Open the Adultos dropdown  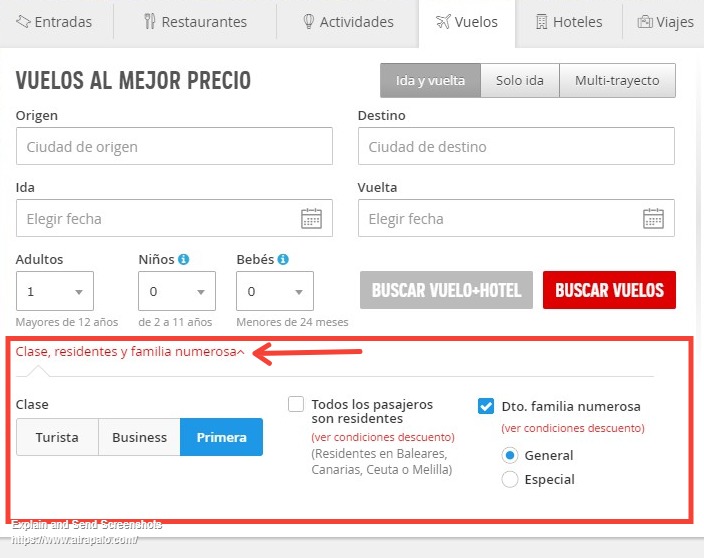point(55,291)
